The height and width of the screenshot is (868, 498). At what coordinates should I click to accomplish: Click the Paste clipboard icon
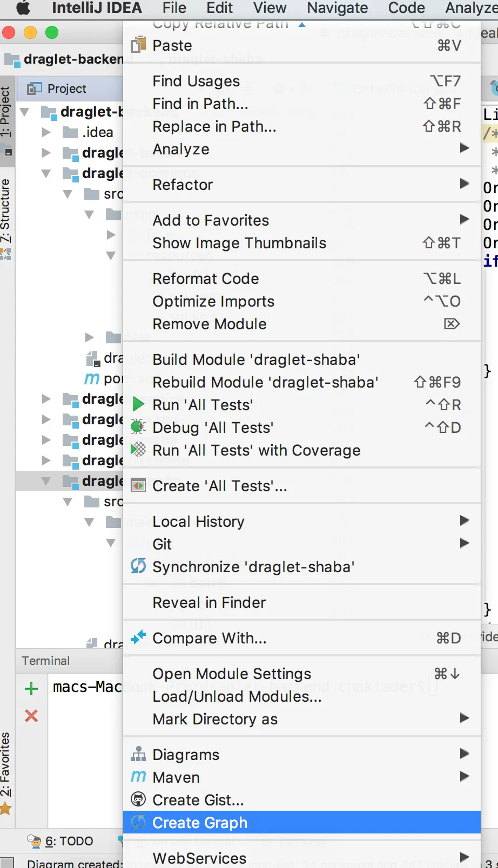[x=138, y=45]
